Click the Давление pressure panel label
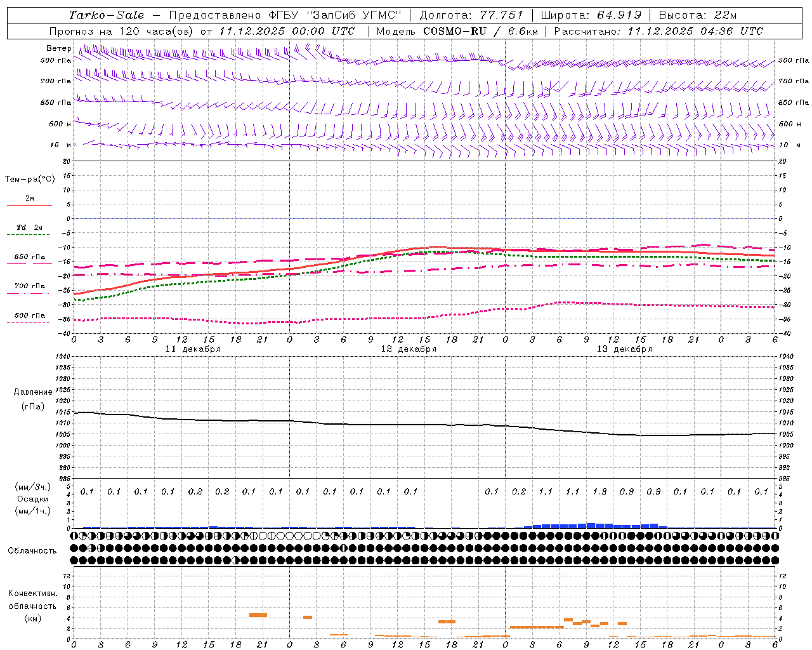Screen dimensions: 812x650 pyautogui.click(x=33, y=392)
